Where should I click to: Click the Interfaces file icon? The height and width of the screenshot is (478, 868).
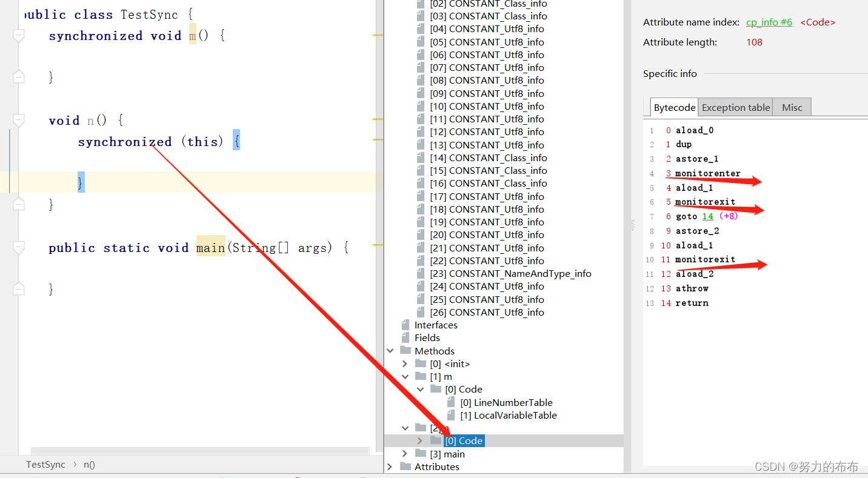click(406, 325)
